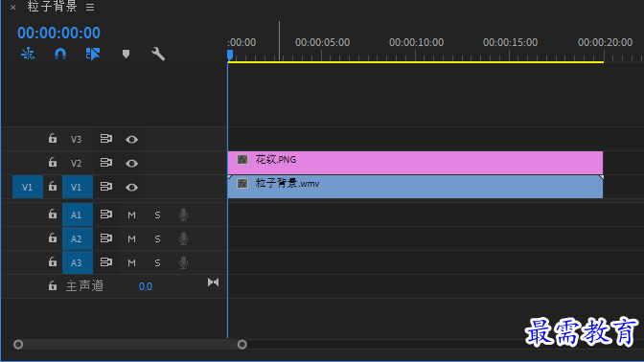Toggle V1 track targeting button
Screen dimensions: 644x362
78,187
